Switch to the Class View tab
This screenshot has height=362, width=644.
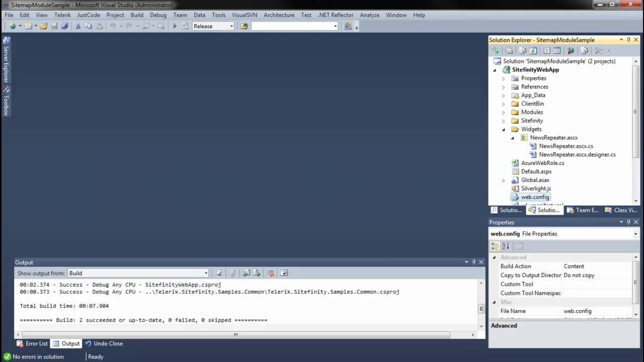(x=621, y=210)
